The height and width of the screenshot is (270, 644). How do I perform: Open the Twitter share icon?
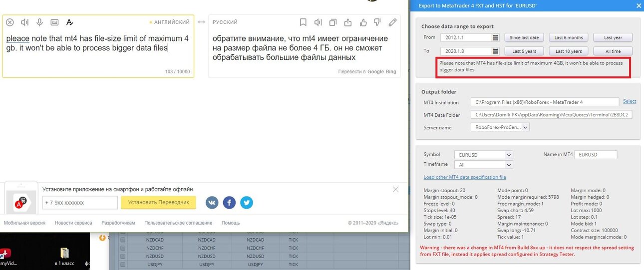(247, 203)
